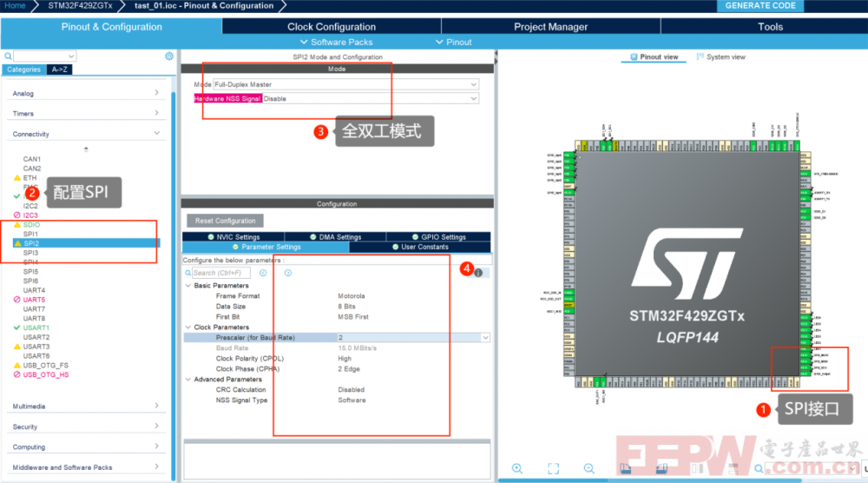
Task: Select ETH peripheral
Action: coord(30,178)
